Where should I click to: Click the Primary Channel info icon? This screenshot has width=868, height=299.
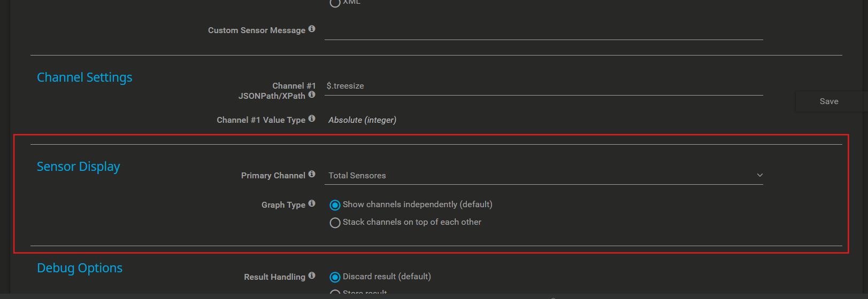(x=312, y=174)
